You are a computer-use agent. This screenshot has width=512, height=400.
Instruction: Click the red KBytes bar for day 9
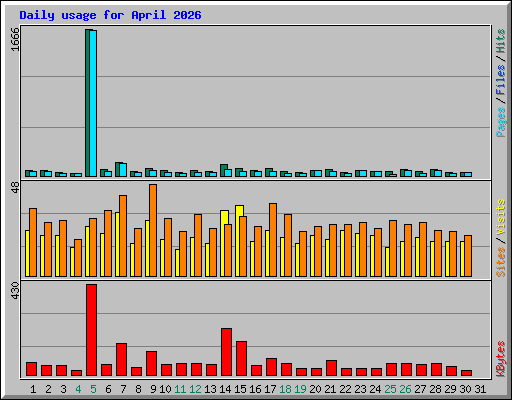(151, 363)
